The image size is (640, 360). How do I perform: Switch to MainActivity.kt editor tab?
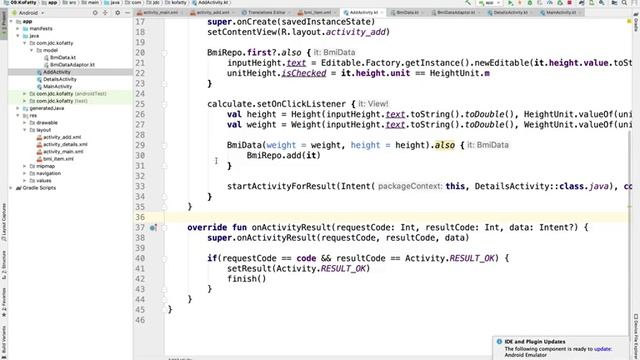pyautogui.click(x=561, y=13)
